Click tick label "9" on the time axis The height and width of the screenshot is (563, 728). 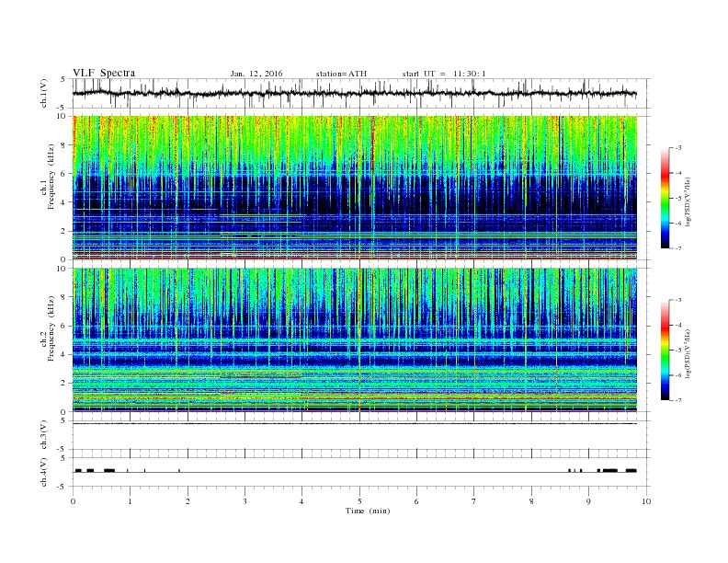coord(588,501)
